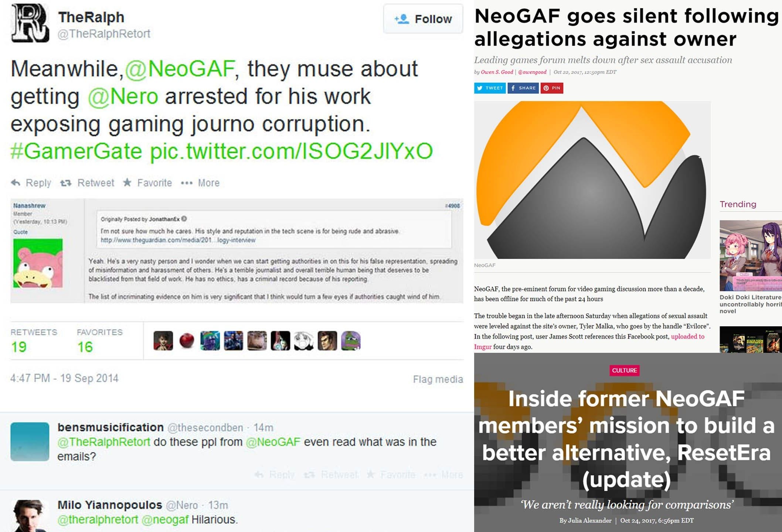Open the @NeoGAF mention in main tweet
782x532 pixels.
point(180,69)
